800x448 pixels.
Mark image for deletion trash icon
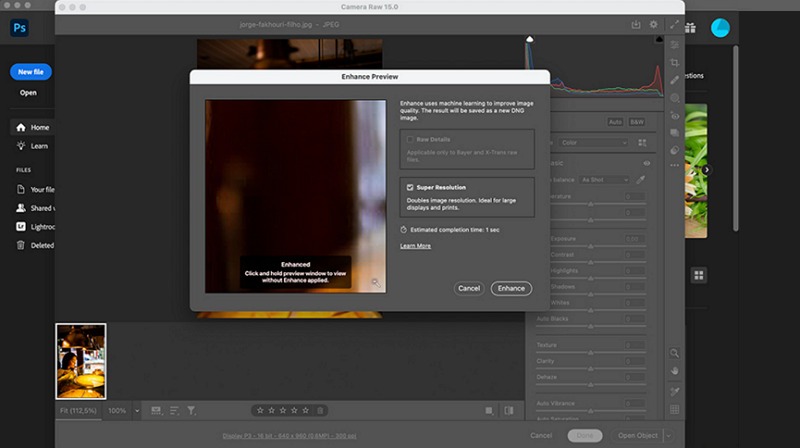click(320, 410)
